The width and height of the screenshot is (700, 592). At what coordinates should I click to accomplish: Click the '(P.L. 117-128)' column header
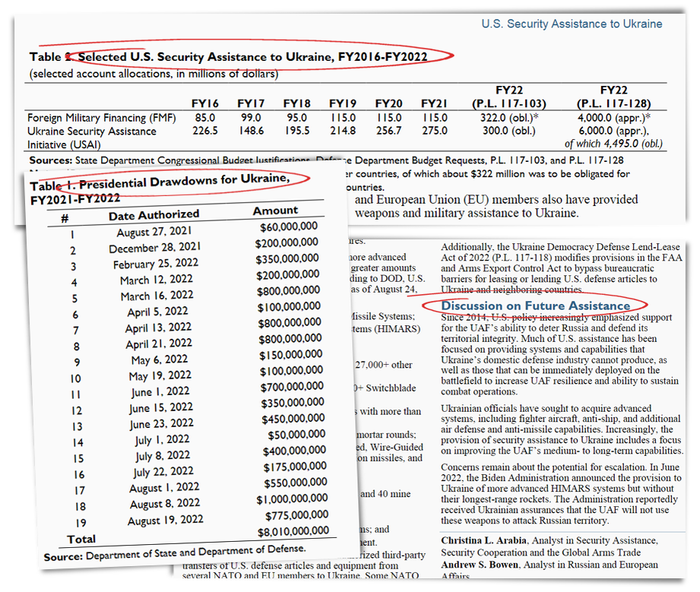pos(613,104)
